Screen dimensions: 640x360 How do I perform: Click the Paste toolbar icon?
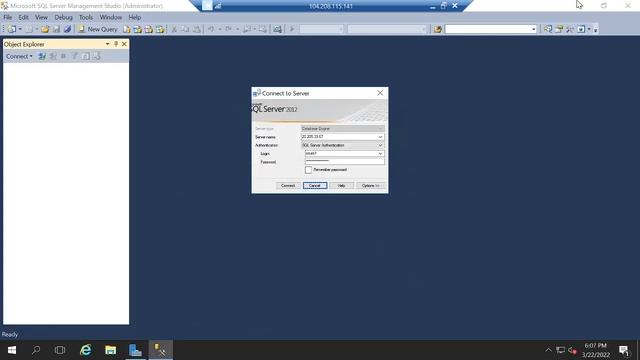(197, 29)
